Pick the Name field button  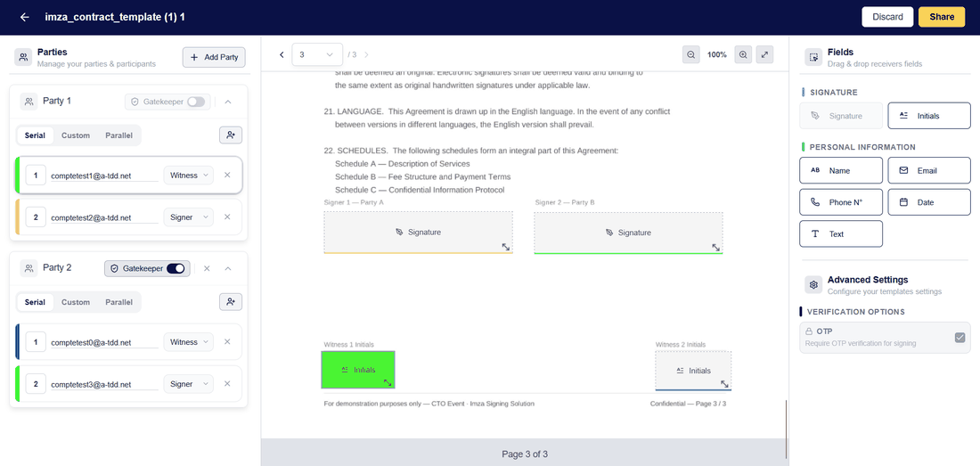(x=841, y=170)
